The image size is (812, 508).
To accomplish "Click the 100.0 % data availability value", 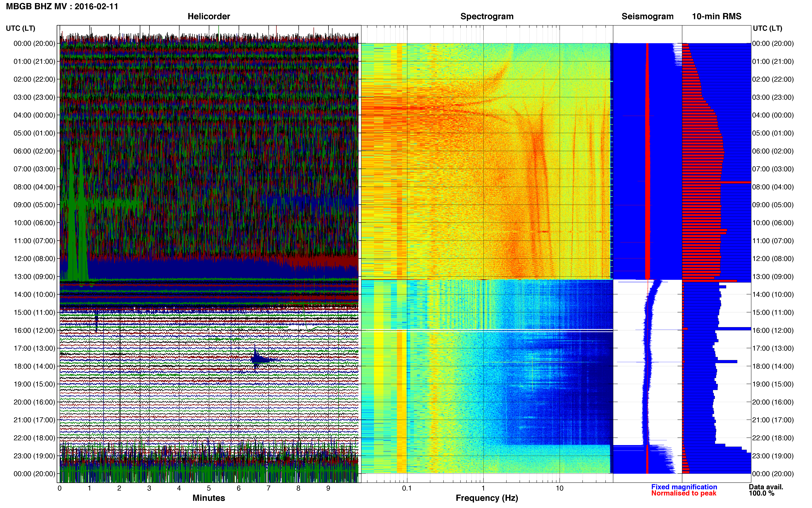I will click(761, 493).
